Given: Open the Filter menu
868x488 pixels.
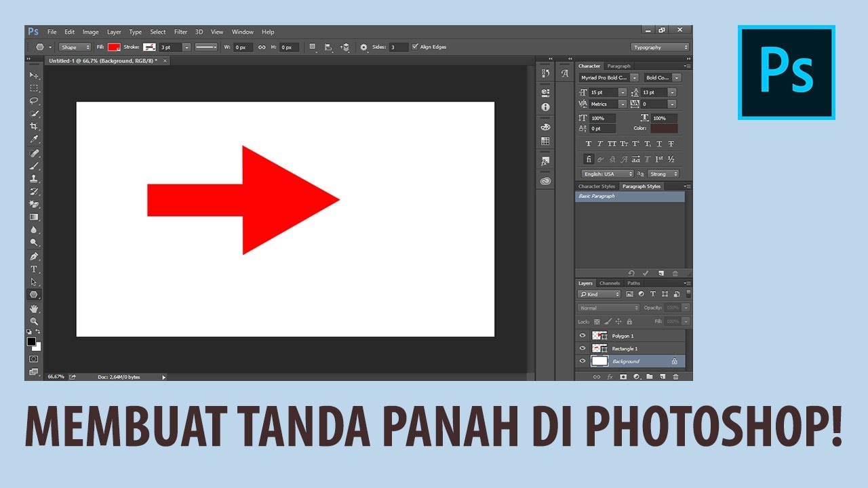Looking at the screenshot, I should pyautogui.click(x=180, y=32).
